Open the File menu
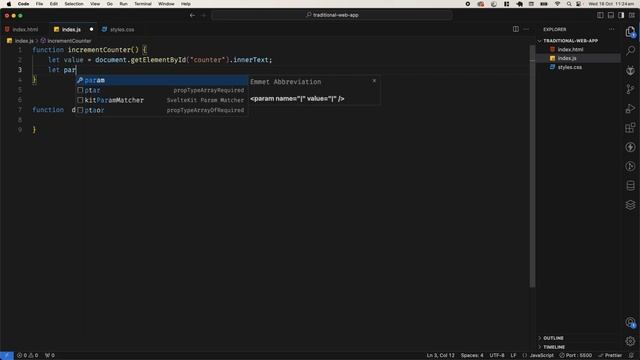The width and height of the screenshot is (640, 360). tap(39, 4)
